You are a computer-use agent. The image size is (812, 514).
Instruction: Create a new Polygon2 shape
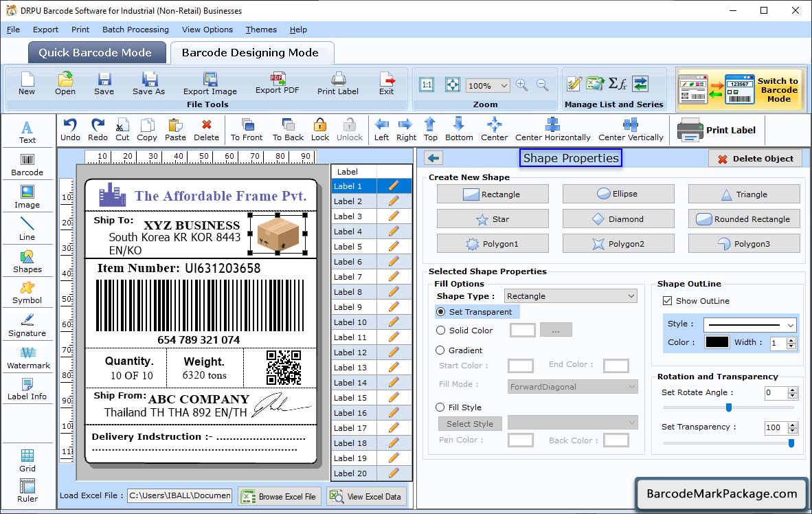[x=618, y=243]
